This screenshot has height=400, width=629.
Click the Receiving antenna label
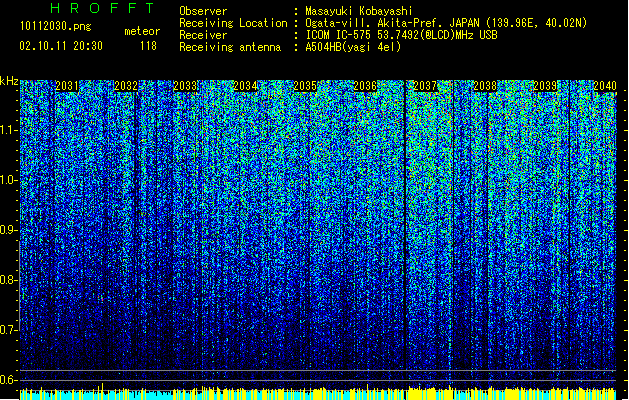click(x=230, y=47)
